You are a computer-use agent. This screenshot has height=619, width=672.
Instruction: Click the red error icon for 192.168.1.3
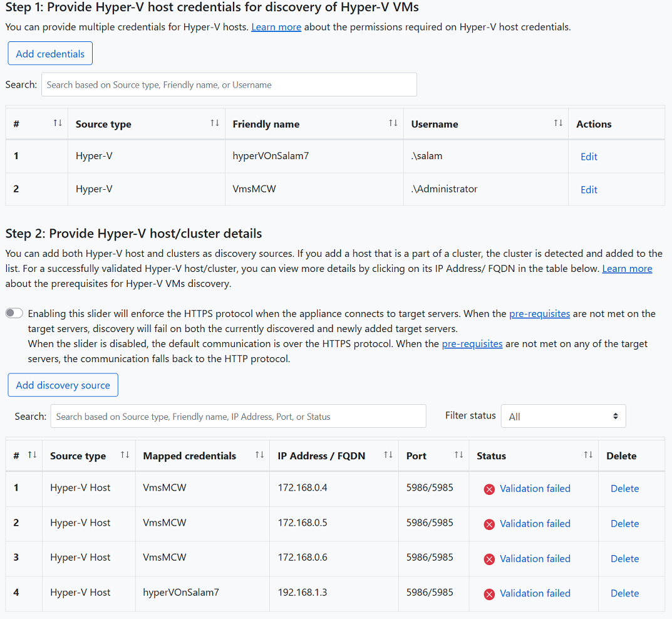click(x=489, y=594)
